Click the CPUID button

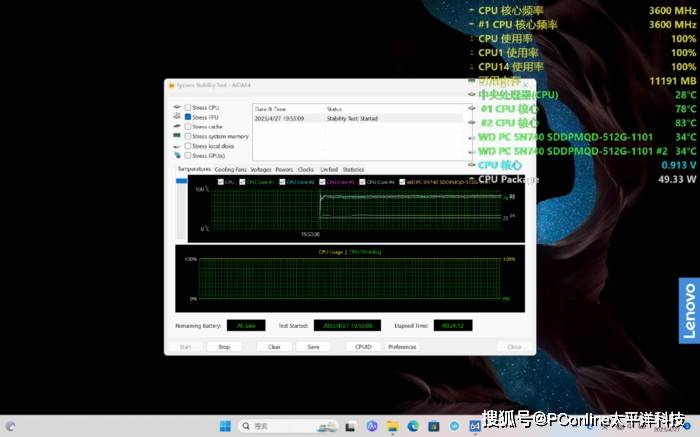(362, 347)
